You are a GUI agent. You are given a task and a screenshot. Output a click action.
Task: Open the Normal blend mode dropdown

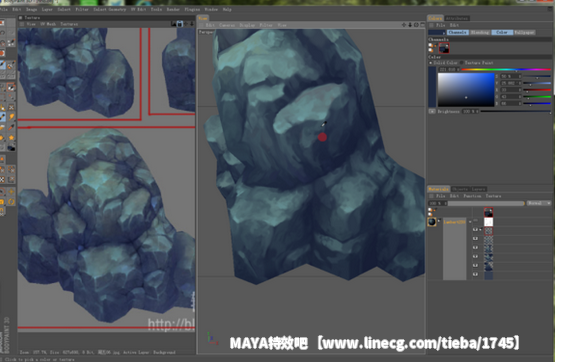[539, 203]
